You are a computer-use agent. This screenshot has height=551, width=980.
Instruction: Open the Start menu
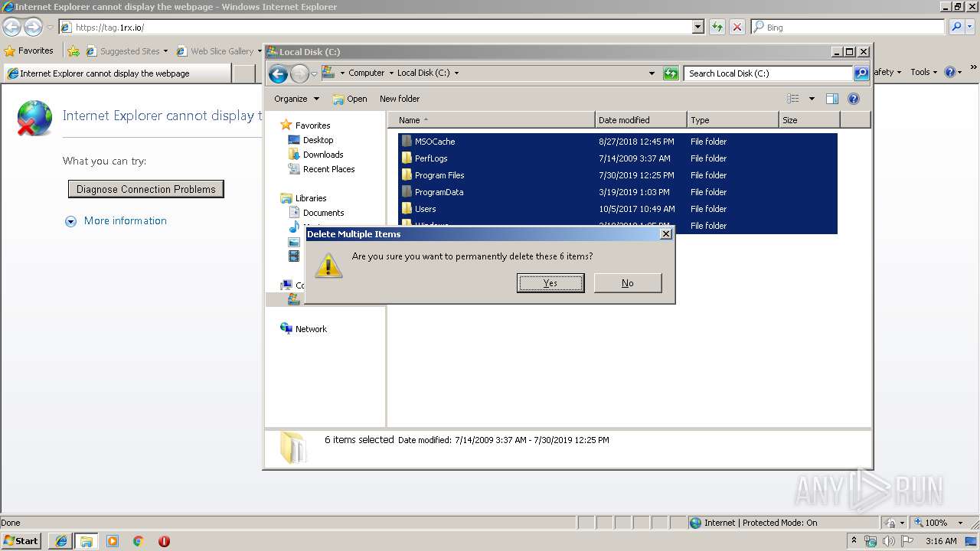click(x=21, y=541)
